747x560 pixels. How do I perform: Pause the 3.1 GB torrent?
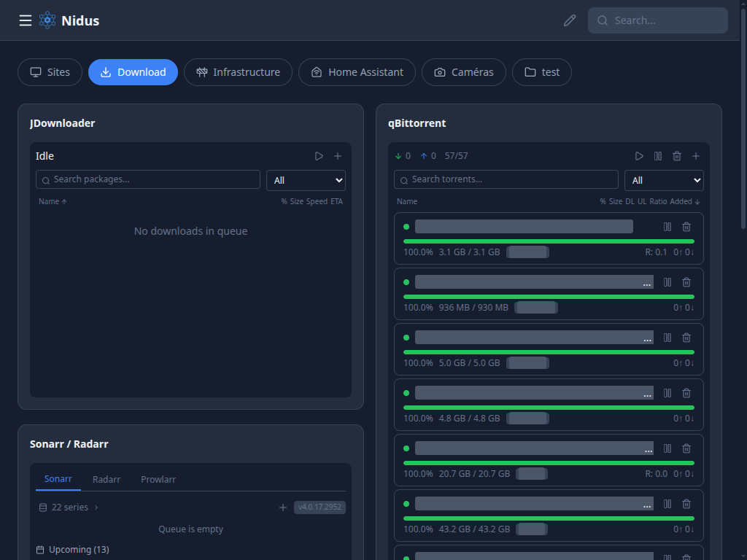(667, 227)
